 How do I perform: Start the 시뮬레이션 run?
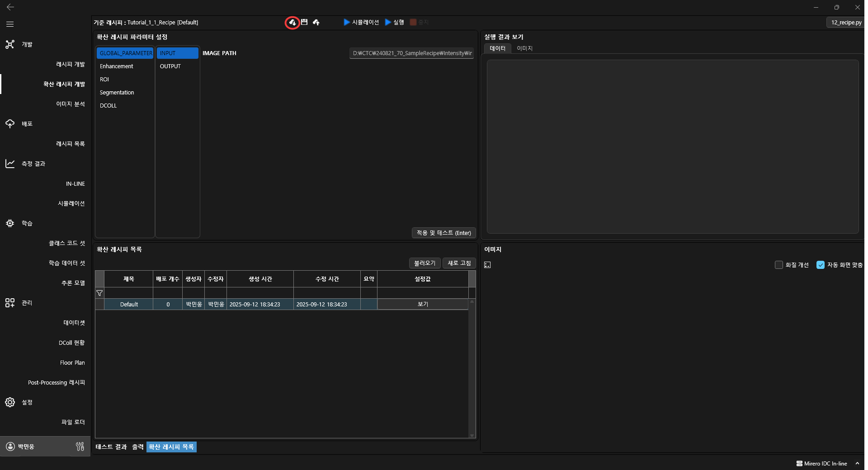361,22
